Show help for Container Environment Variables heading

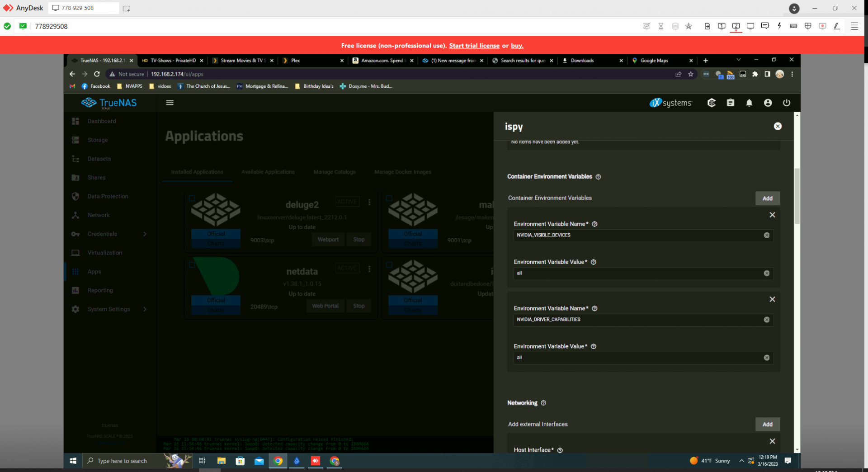pos(598,177)
